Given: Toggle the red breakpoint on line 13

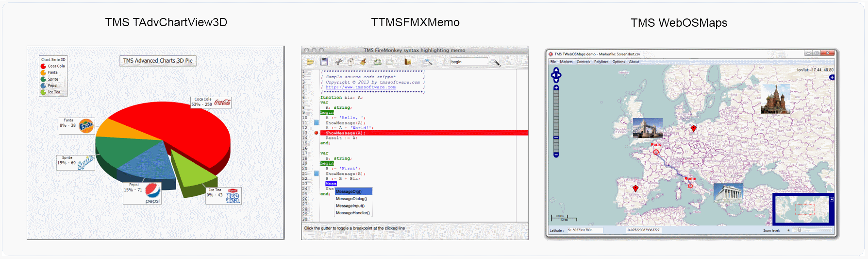Looking at the screenshot, I should click(x=317, y=133).
